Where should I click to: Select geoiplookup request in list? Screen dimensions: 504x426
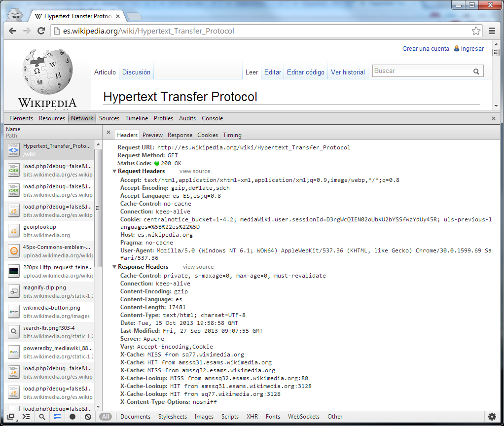tap(49, 231)
